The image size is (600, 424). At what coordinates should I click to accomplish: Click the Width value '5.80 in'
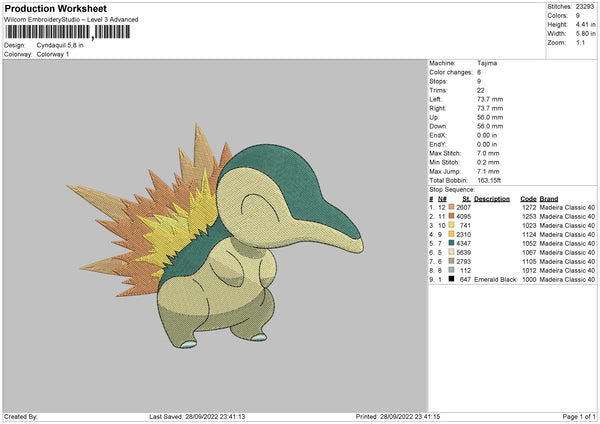tap(585, 34)
